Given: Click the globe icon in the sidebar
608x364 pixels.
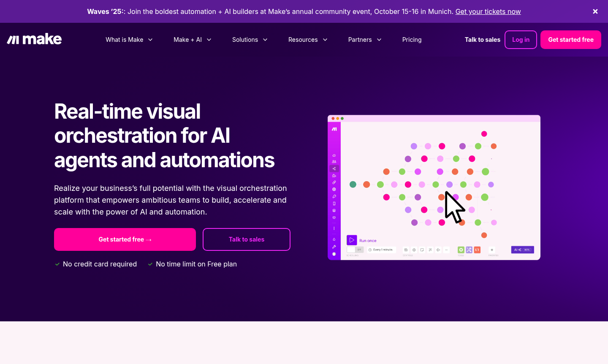Looking at the screenshot, I should [334, 189].
